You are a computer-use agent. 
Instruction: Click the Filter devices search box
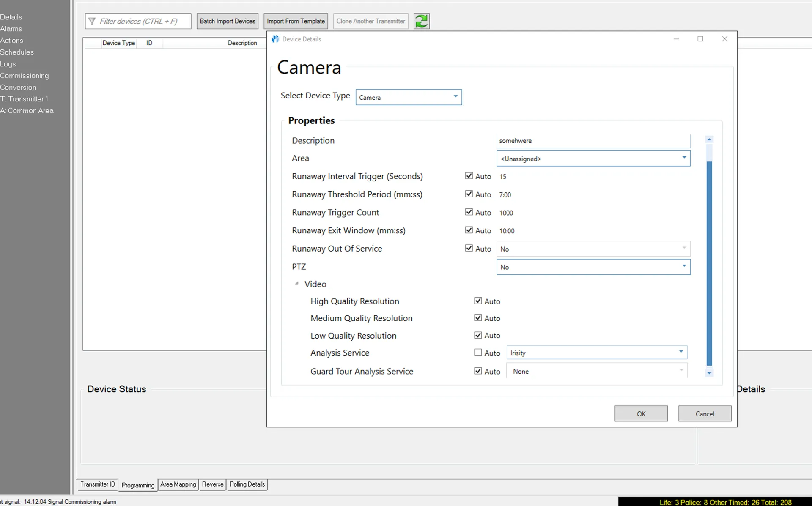(x=138, y=21)
